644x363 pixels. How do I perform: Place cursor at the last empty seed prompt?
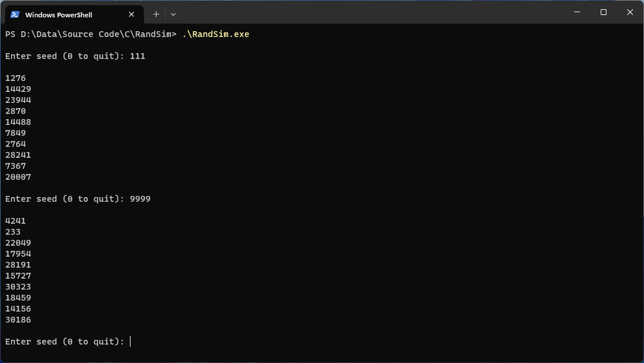(x=131, y=342)
